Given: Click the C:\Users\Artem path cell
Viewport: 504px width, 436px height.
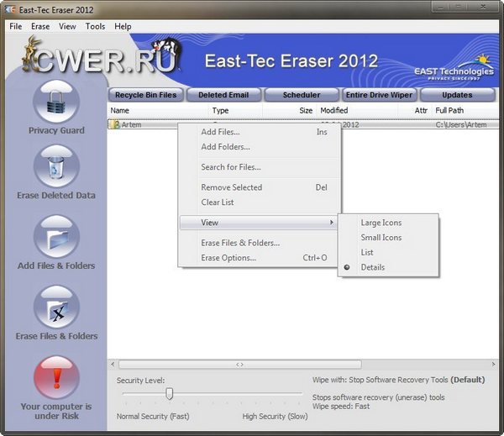Looking at the screenshot, I should (x=461, y=124).
